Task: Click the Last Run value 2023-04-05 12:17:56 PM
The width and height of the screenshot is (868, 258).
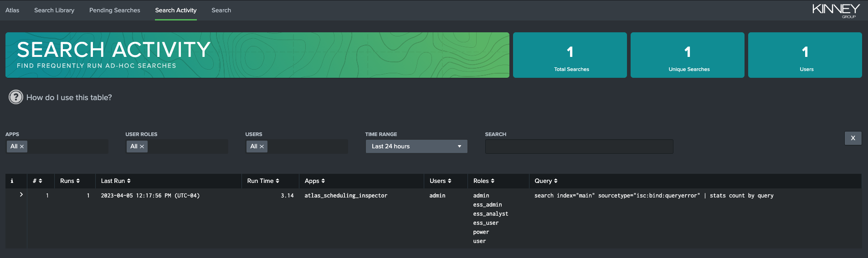Action: (x=150, y=196)
